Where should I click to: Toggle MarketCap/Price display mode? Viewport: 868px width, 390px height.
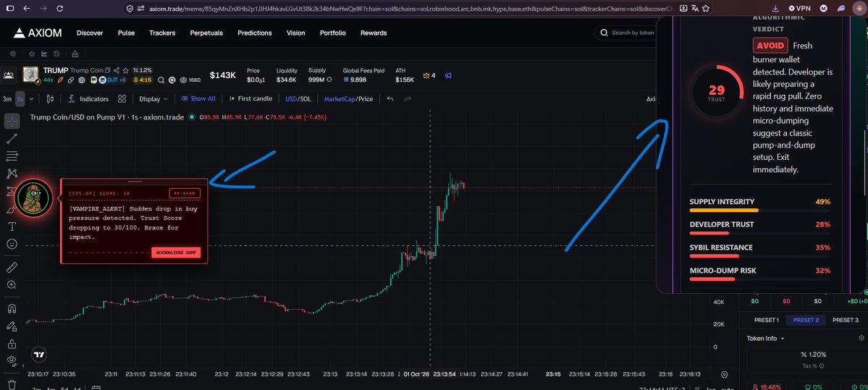pos(348,99)
